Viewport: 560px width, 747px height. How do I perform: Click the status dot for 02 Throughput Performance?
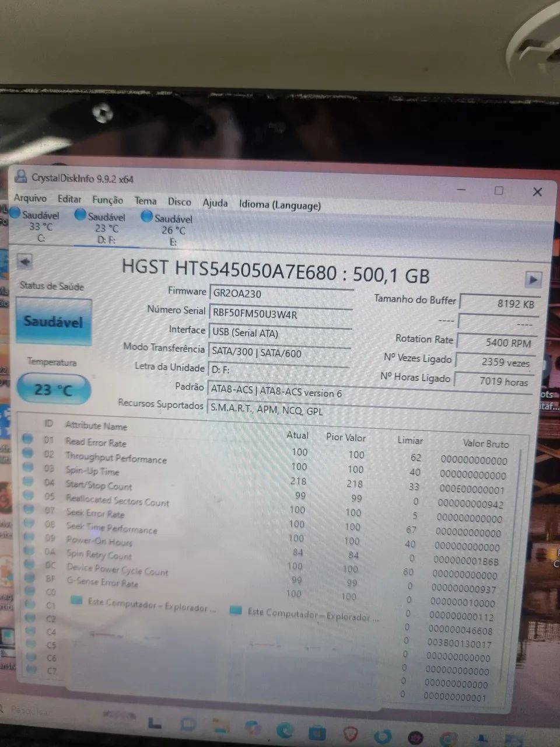(x=27, y=453)
